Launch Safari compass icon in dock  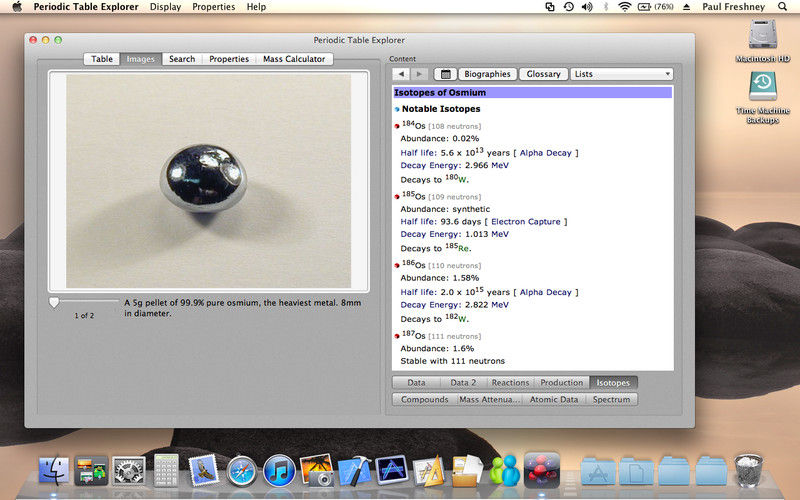click(241, 471)
